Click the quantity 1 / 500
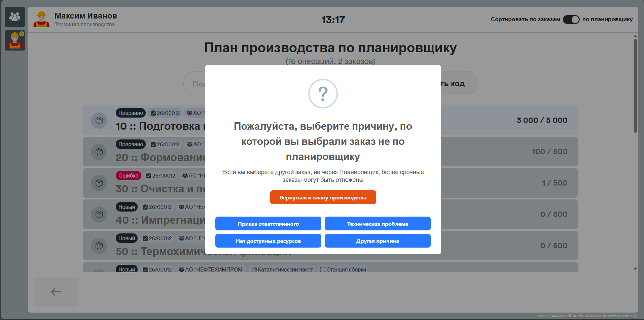644x320 pixels. coord(554,183)
